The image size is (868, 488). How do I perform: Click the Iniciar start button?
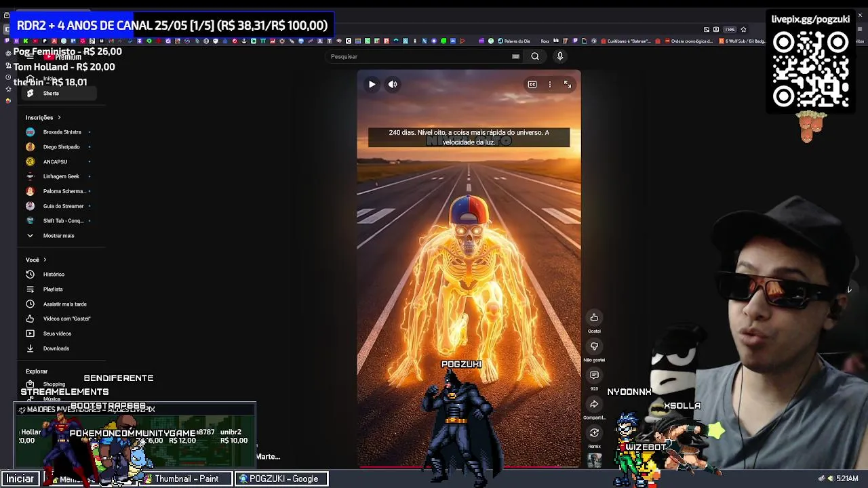pos(20,479)
